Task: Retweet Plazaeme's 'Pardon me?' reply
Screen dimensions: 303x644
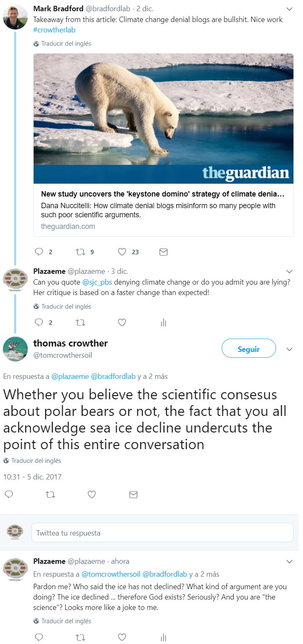Action: coord(80,637)
